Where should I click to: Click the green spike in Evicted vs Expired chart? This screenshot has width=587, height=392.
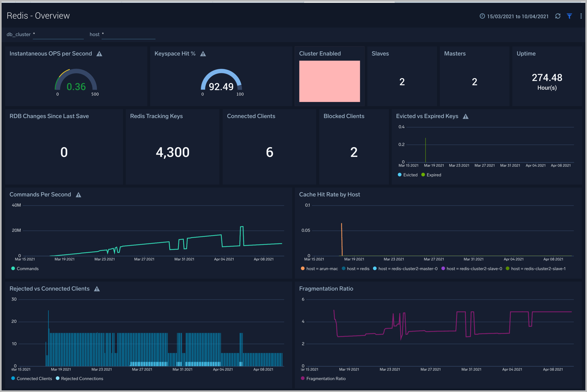pos(425,150)
